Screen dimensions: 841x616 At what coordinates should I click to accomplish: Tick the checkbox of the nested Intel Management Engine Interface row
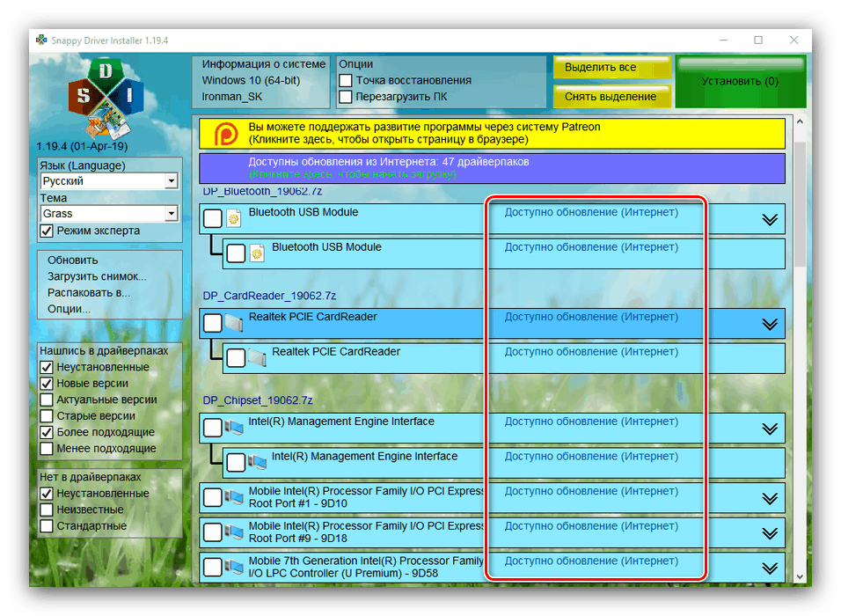click(x=236, y=463)
